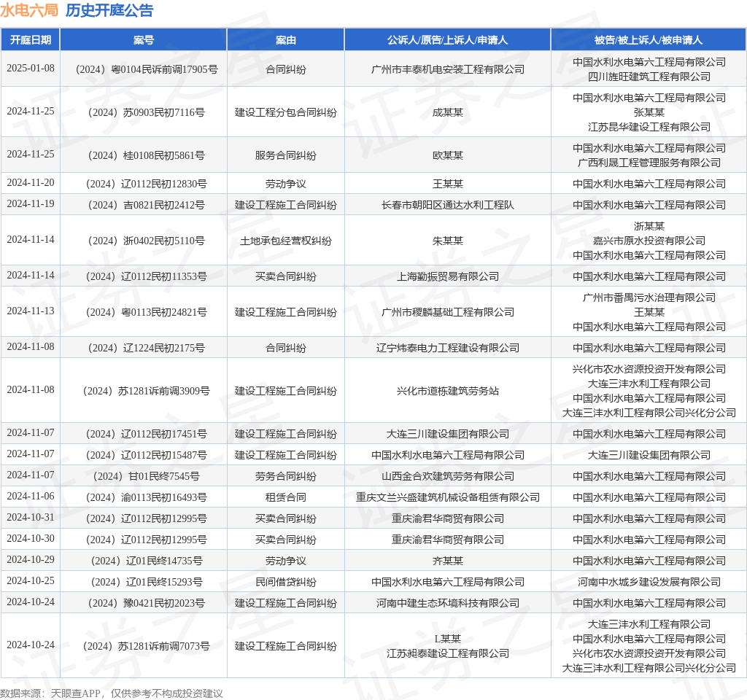Select the date 2024-11-13
Image resolution: width=747 pixels, height=700 pixels.
(x=31, y=311)
